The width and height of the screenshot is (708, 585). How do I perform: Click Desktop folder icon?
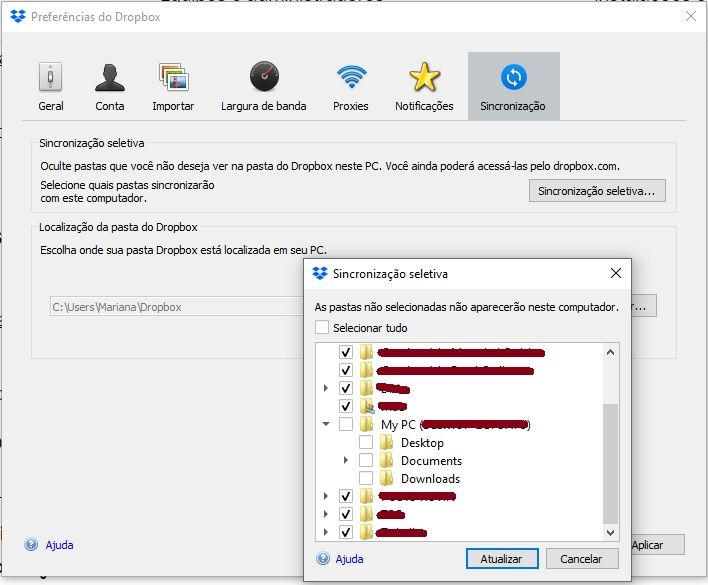tap(387, 442)
